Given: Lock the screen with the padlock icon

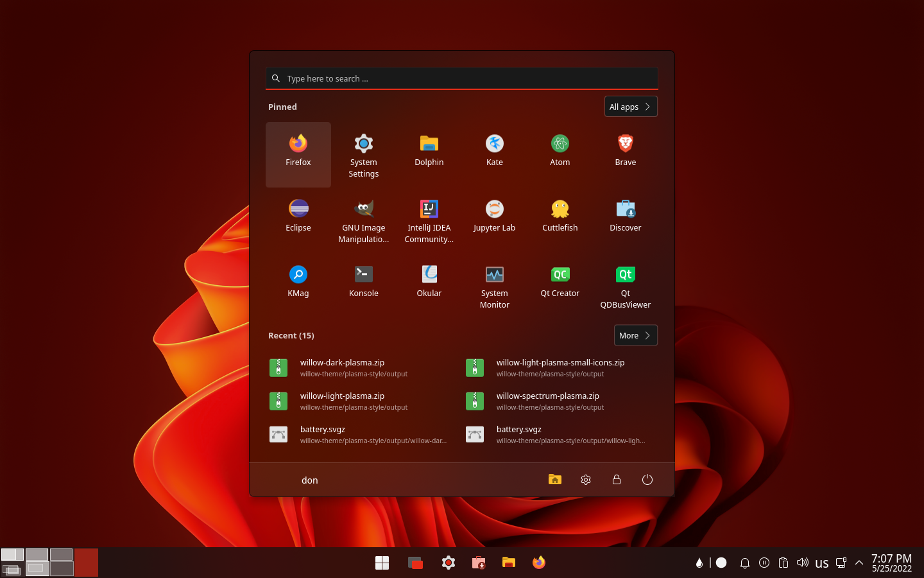Looking at the screenshot, I should point(617,480).
